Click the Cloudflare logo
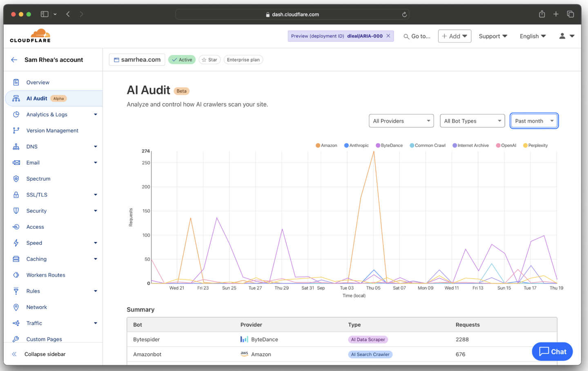The width and height of the screenshot is (588, 371). [30, 36]
